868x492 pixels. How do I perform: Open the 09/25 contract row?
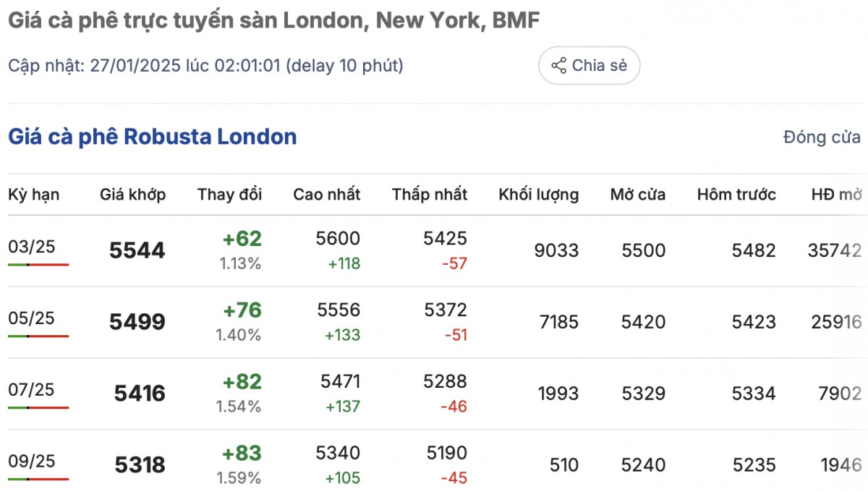coord(31,461)
